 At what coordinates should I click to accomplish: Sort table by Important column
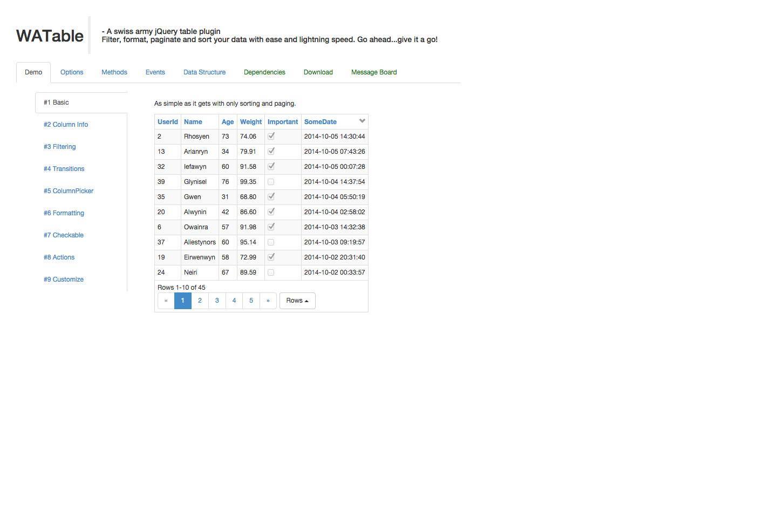click(x=283, y=122)
